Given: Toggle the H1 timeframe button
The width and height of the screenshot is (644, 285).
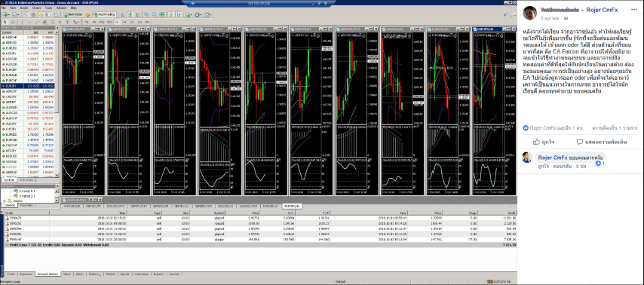Looking at the screenshot, I should [117, 22].
